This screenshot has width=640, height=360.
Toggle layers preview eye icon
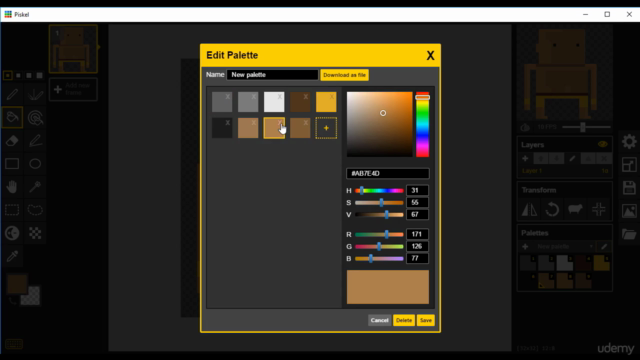pyautogui.click(x=602, y=144)
